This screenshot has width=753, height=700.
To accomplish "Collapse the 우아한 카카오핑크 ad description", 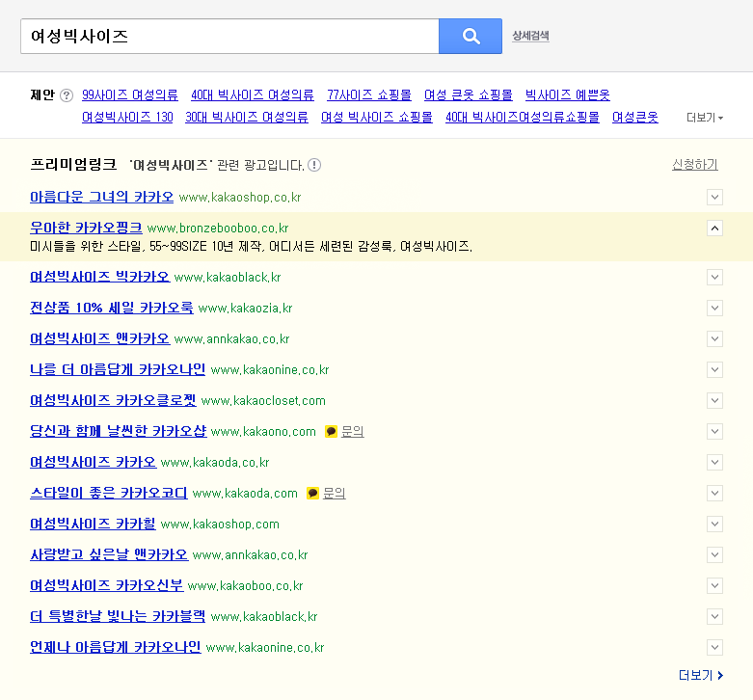I will tap(714, 229).
